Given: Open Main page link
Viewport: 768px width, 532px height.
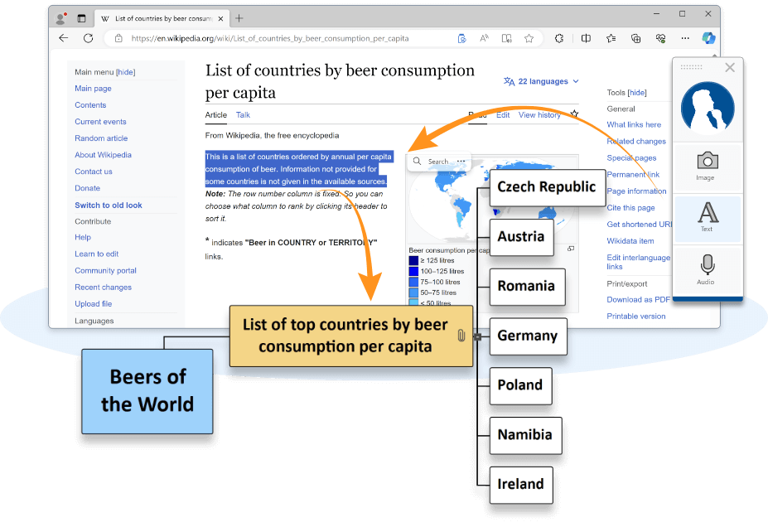Looking at the screenshot, I should tap(93, 88).
